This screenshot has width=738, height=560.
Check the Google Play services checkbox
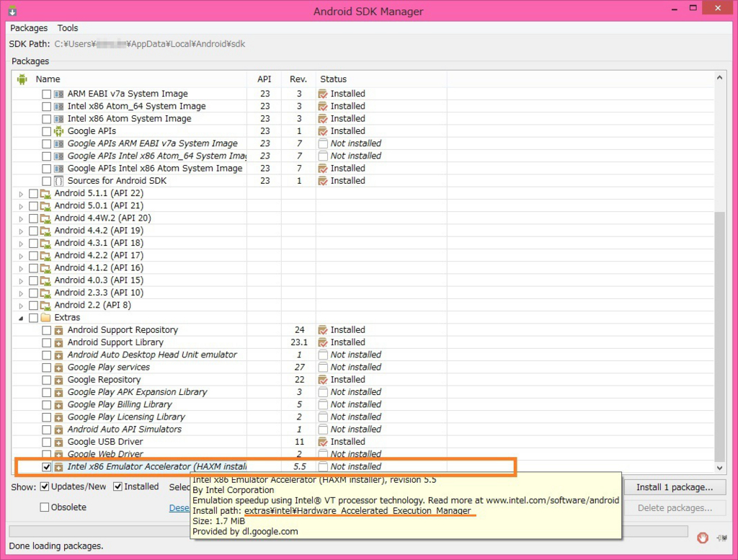point(46,368)
